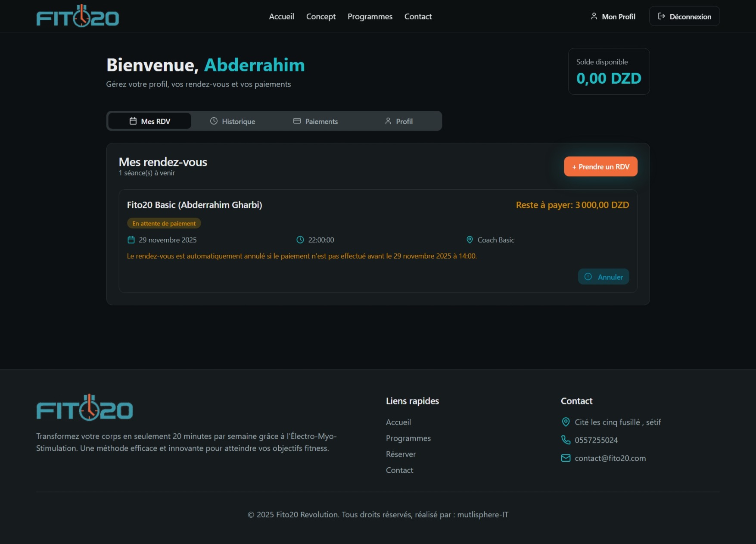Click the card icon next to Paiements

click(x=297, y=121)
